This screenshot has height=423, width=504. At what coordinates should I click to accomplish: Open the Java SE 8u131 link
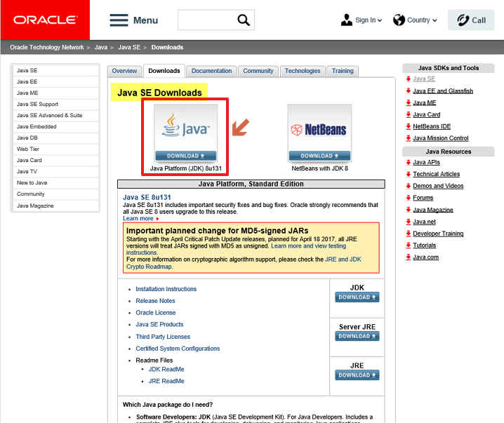click(147, 198)
